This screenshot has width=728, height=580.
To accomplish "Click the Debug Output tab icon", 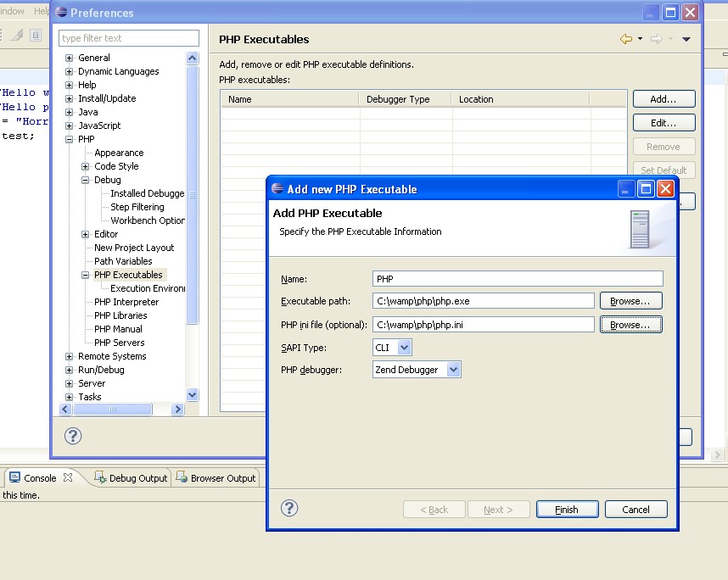I will [100, 477].
